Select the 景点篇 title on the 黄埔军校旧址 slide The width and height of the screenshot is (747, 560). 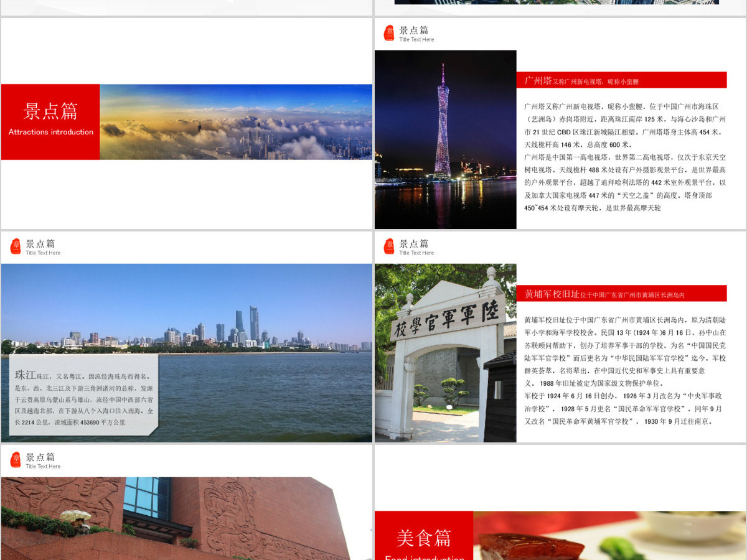tap(414, 243)
